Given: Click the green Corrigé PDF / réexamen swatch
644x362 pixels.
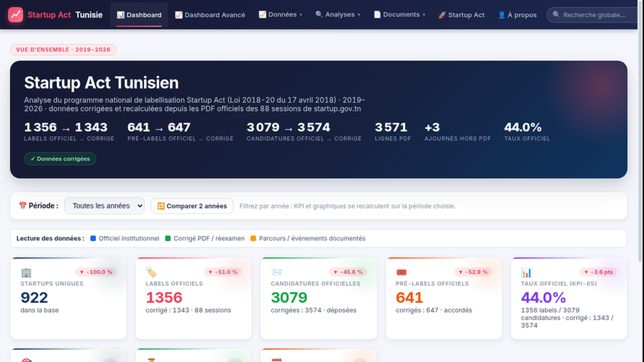Looking at the screenshot, I should click(168, 238).
